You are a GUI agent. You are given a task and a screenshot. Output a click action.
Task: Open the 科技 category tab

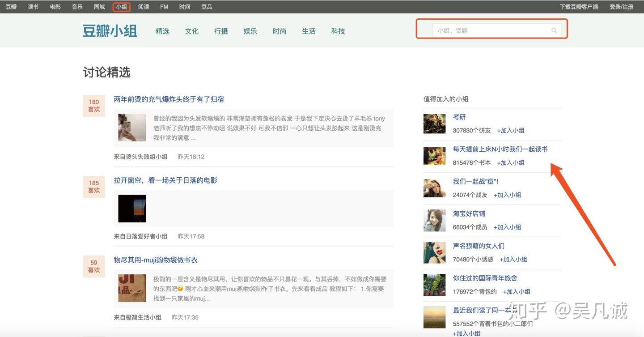pyautogui.click(x=338, y=31)
